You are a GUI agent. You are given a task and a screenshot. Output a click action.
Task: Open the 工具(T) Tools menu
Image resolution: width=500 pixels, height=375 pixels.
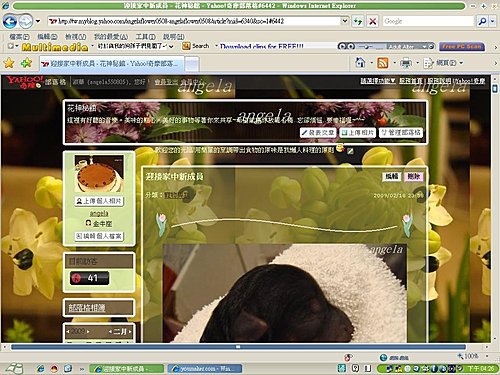(x=145, y=36)
